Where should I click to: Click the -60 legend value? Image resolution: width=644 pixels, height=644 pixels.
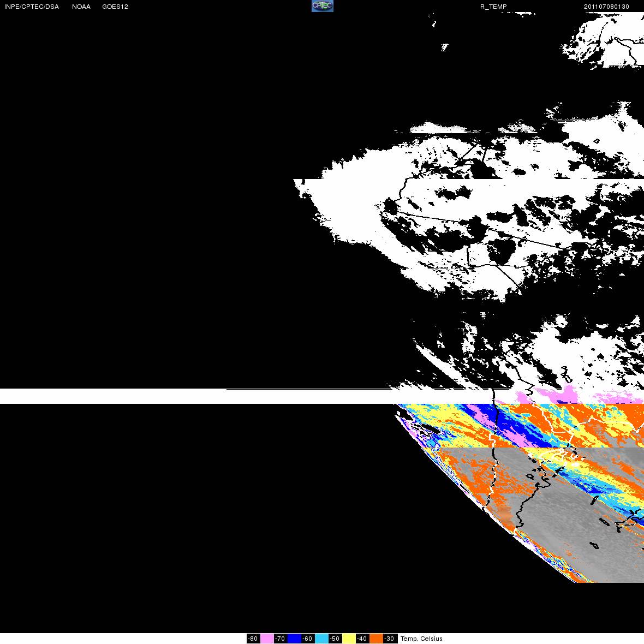(x=308, y=639)
